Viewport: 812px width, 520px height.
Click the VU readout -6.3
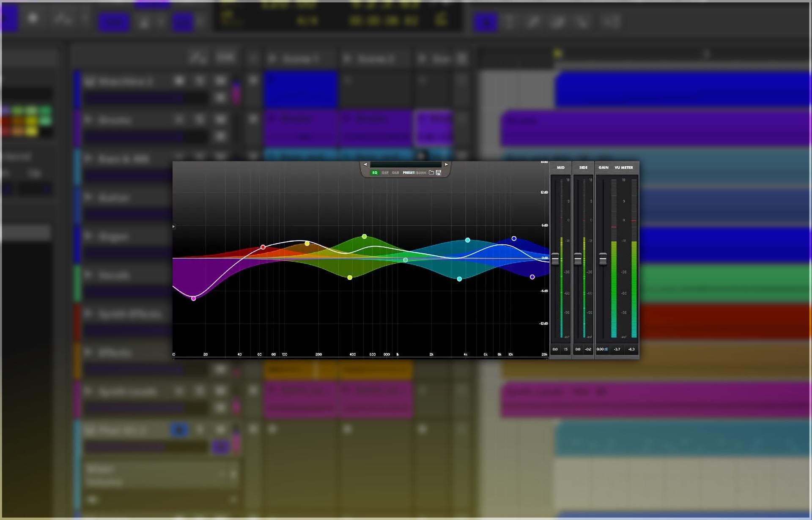tap(631, 349)
